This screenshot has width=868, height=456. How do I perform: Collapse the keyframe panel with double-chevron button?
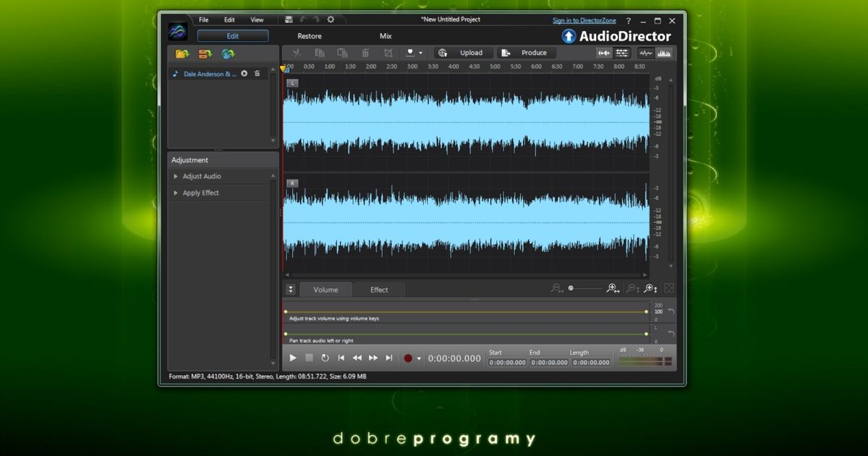point(291,290)
